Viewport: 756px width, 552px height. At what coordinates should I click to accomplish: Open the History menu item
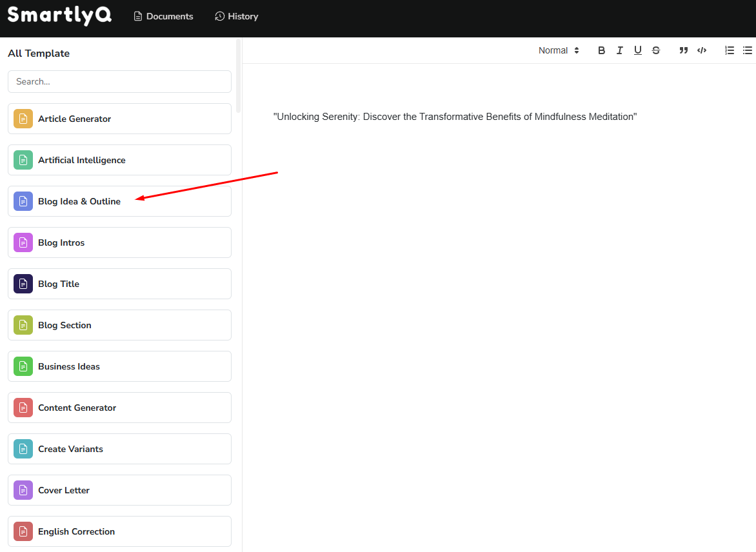pyautogui.click(x=236, y=16)
